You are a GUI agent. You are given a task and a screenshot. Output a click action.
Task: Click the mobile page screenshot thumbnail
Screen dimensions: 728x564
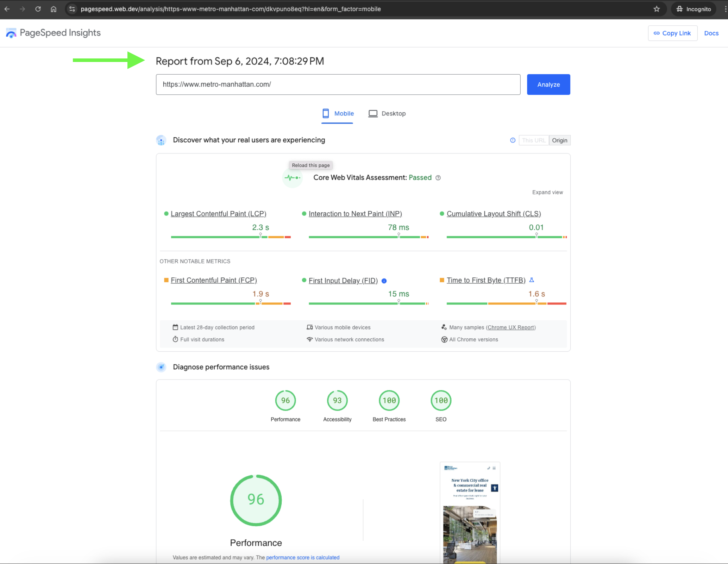[470, 513]
